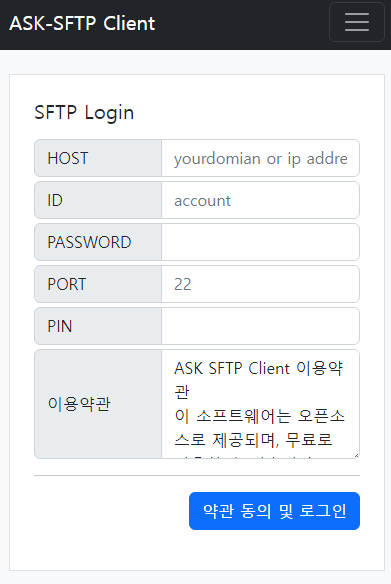
Task: Click the PASSWORD field label
Action: 98,242
